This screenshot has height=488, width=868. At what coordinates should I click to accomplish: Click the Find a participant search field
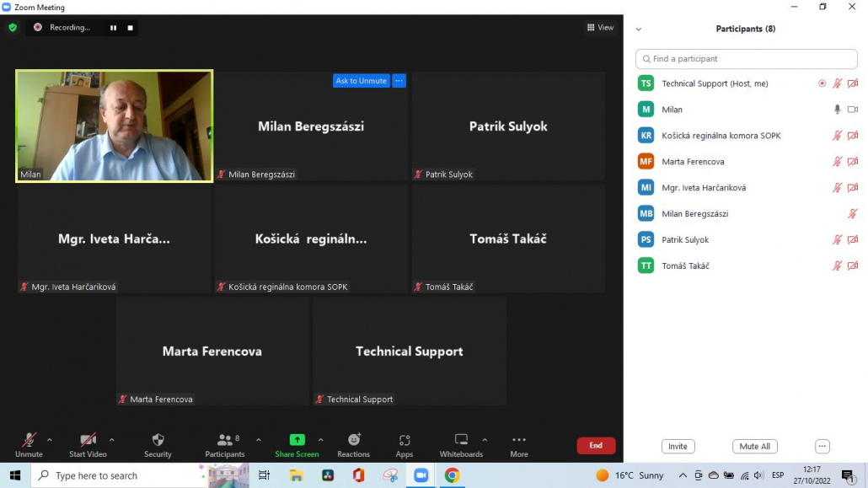[x=746, y=59]
